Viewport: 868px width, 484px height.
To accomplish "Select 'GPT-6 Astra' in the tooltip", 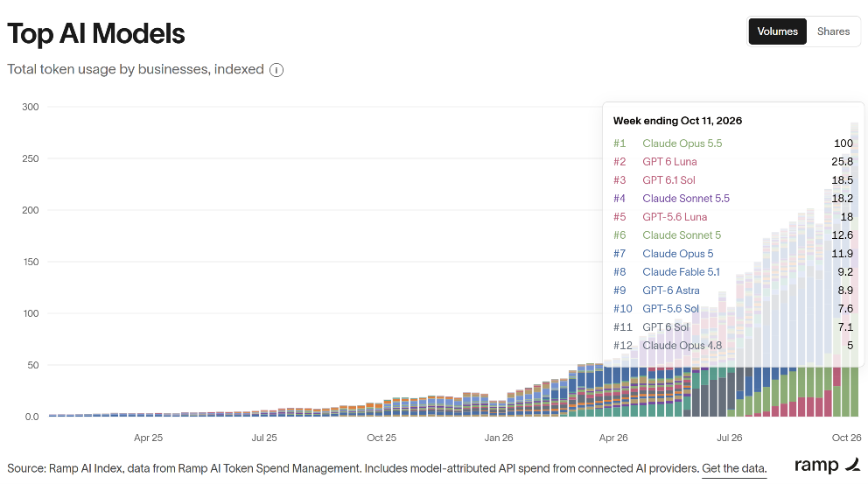I will [x=671, y=291].
